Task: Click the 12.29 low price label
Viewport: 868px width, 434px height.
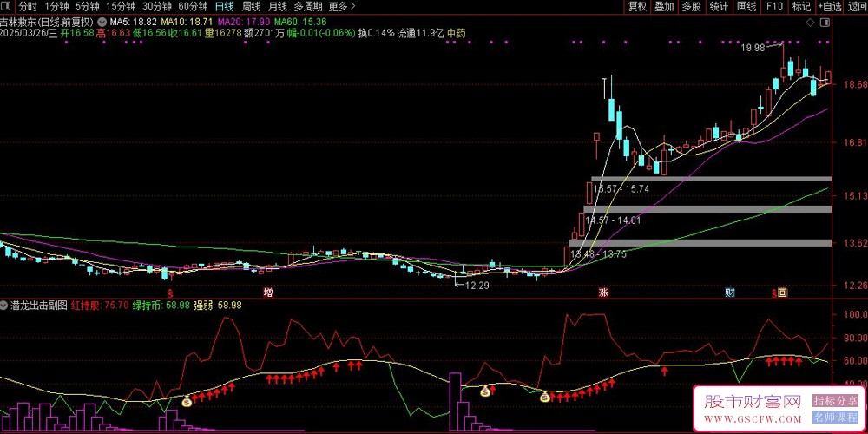Action: [478, 286]
